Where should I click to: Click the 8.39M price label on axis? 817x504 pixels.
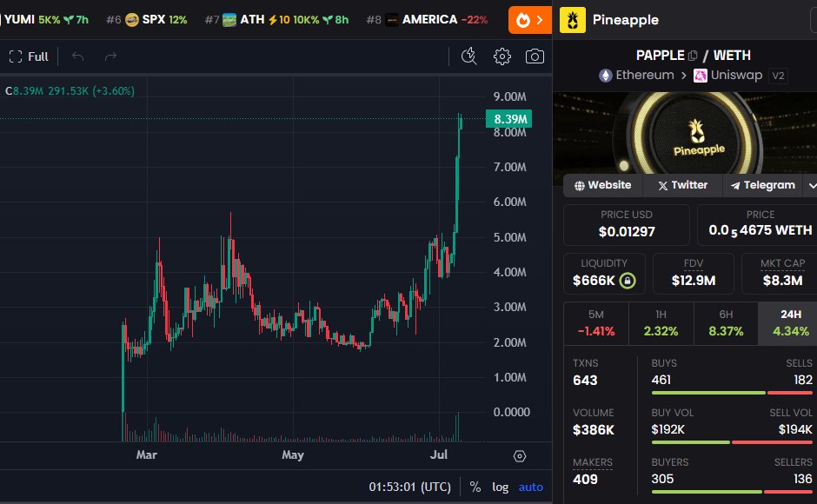(x=509, y=119)
